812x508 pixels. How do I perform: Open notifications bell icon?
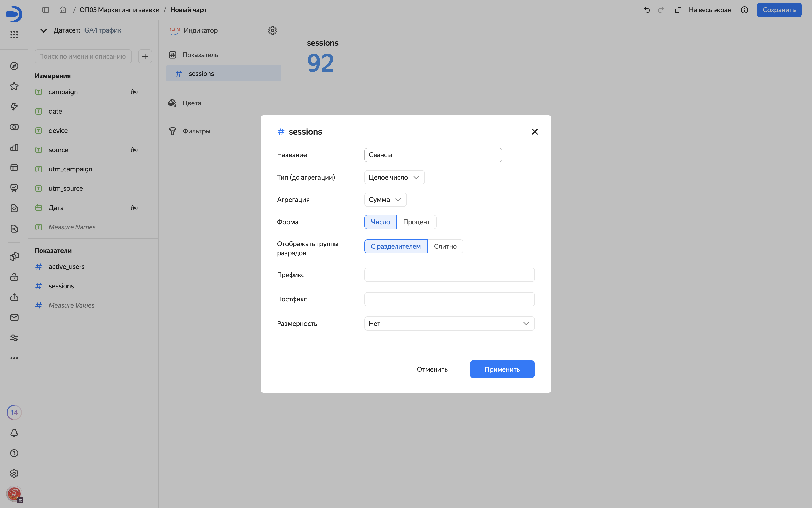14,433
